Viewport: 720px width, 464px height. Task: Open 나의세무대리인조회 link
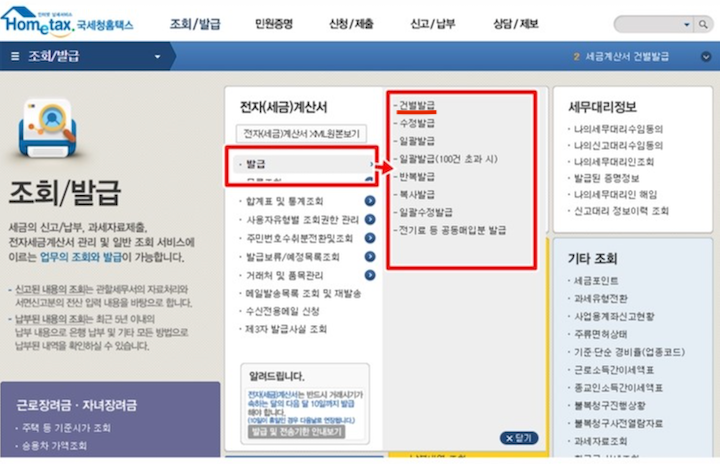614,162
